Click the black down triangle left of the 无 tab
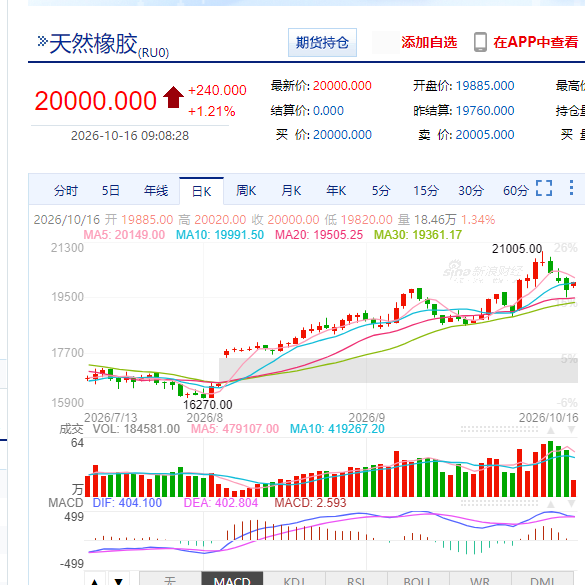The image size is (585, 585). pos(119,581)
